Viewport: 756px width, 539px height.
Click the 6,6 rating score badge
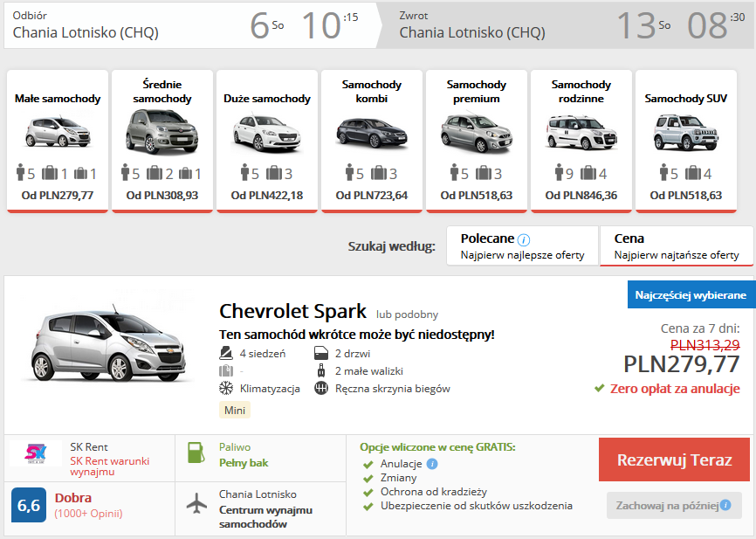[x=29, y=506]
